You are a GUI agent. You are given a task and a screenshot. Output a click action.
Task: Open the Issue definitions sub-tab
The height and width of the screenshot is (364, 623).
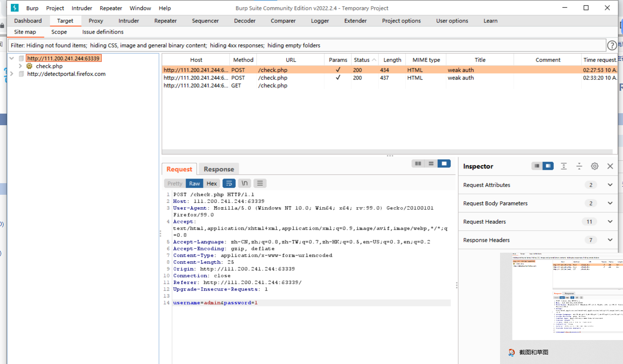[103, 32]
